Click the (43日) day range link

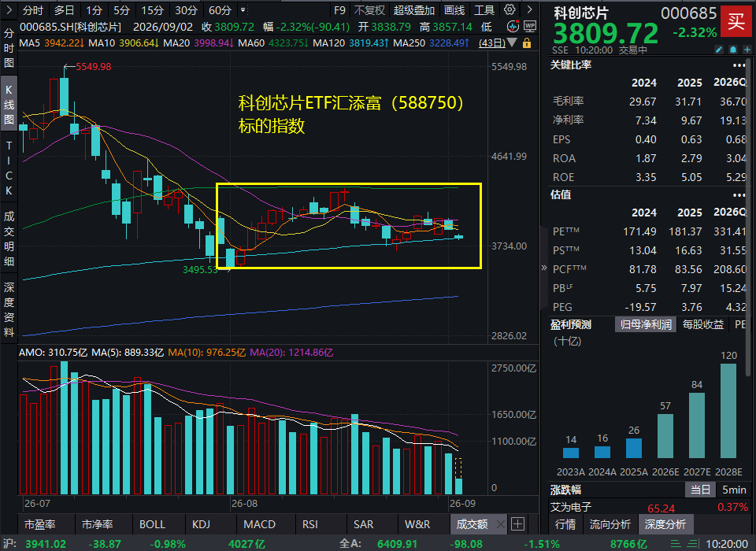point(491,43)
